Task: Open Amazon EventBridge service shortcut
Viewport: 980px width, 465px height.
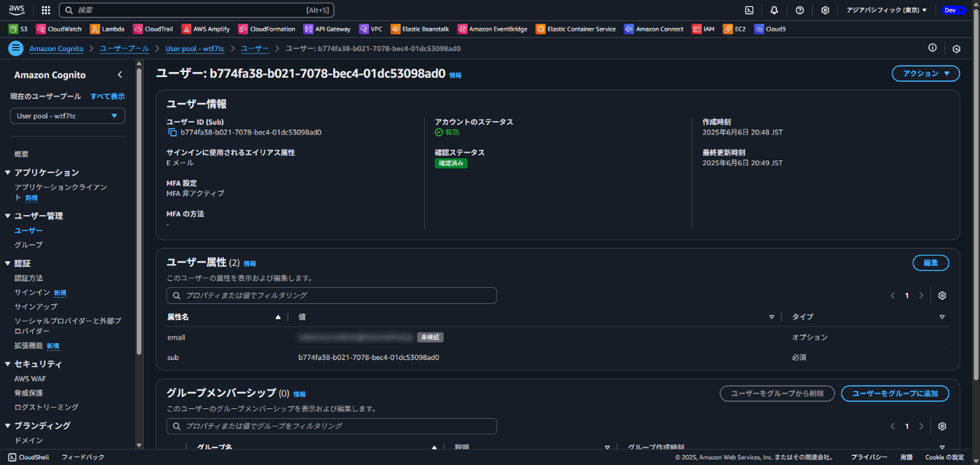Action: click(x=493, y=29)
